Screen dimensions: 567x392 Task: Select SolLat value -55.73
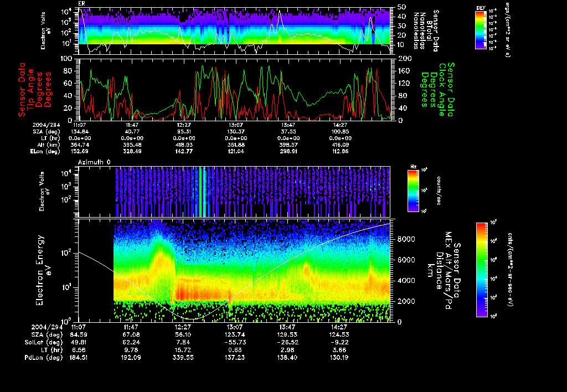coord(235,343)
